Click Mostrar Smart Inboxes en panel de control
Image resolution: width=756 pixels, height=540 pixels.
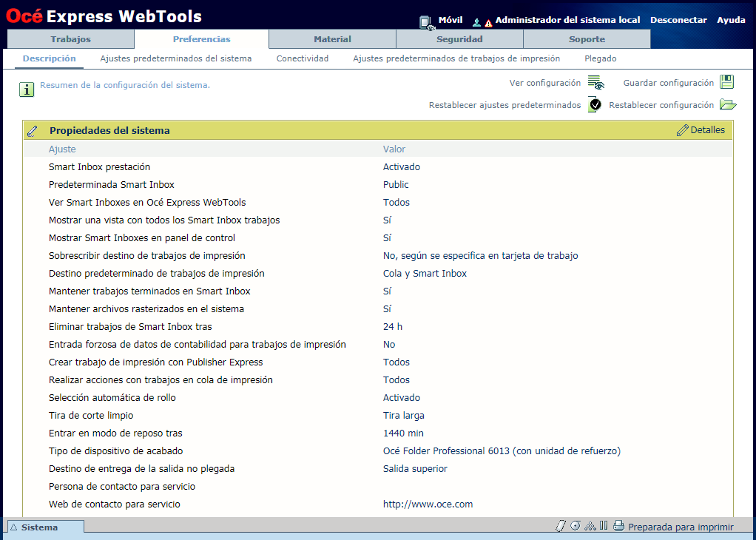click(142, 237)
